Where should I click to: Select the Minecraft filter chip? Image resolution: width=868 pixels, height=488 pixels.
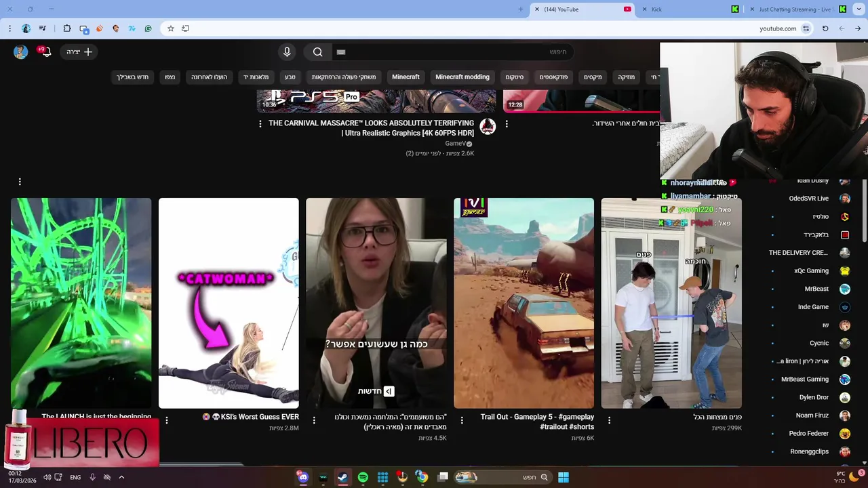(x=406, y=77)
